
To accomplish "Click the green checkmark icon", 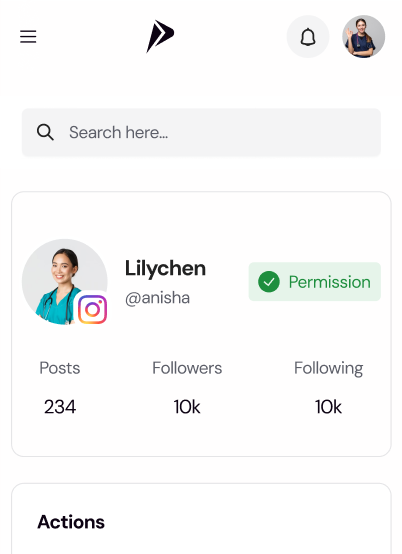I will [x=269, y=282].
